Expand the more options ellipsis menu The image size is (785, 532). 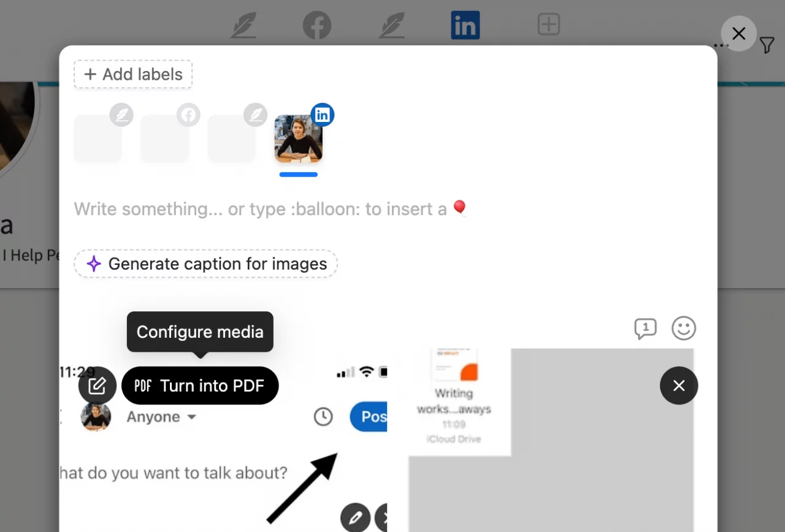[721, 45]
